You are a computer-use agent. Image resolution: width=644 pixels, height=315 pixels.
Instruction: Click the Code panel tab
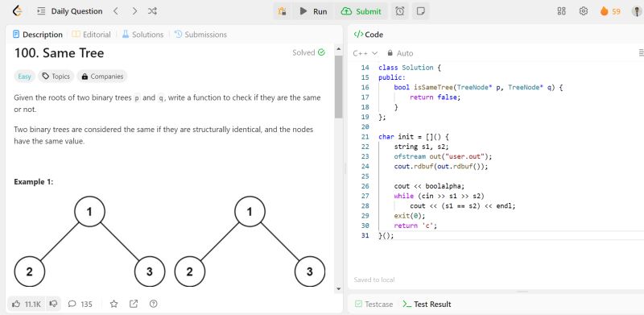(x=369, y=35)
